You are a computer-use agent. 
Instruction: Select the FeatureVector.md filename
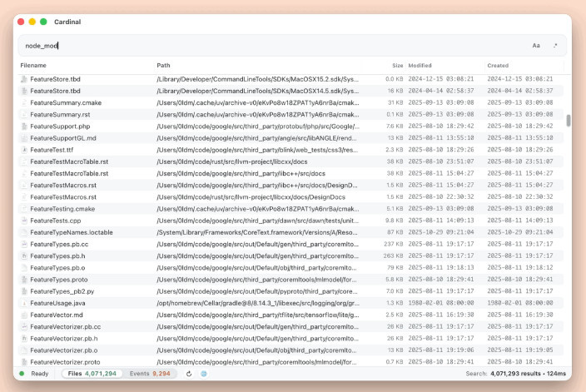pyautogui.click(x=57, y=315)
